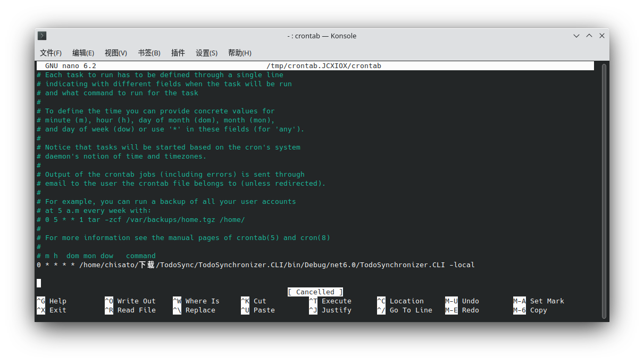The height and width of the screenshot is (363, 644).
Task: Maximize the Konsole window
Action: pyautogui.click(x=589, y=36)
